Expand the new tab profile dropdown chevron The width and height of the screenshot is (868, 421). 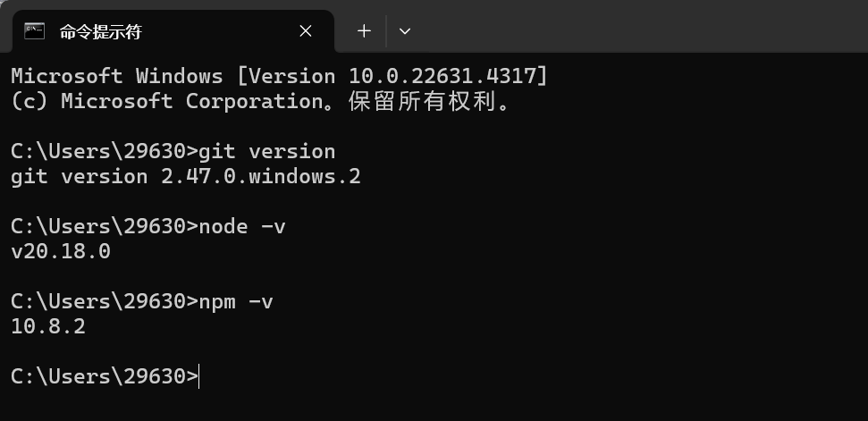(405, 31)
